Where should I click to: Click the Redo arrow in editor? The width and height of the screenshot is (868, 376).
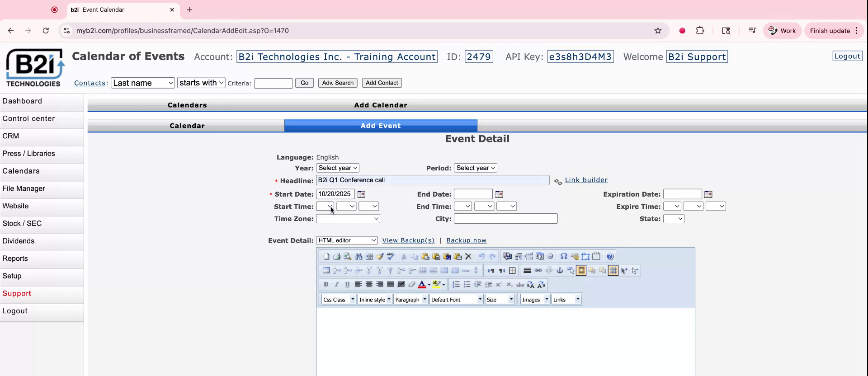(x=493, y=256)
